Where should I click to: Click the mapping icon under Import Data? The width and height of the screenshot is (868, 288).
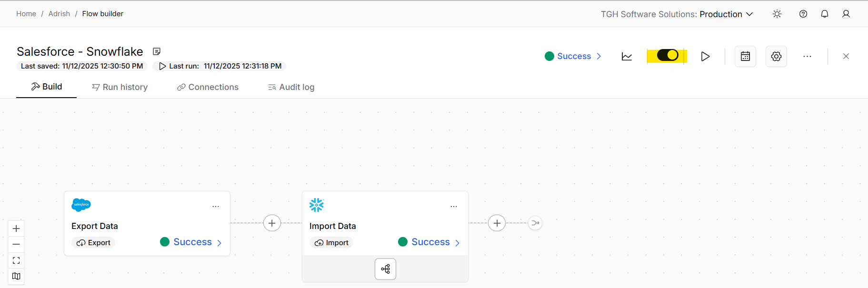[x=385, y=269]
